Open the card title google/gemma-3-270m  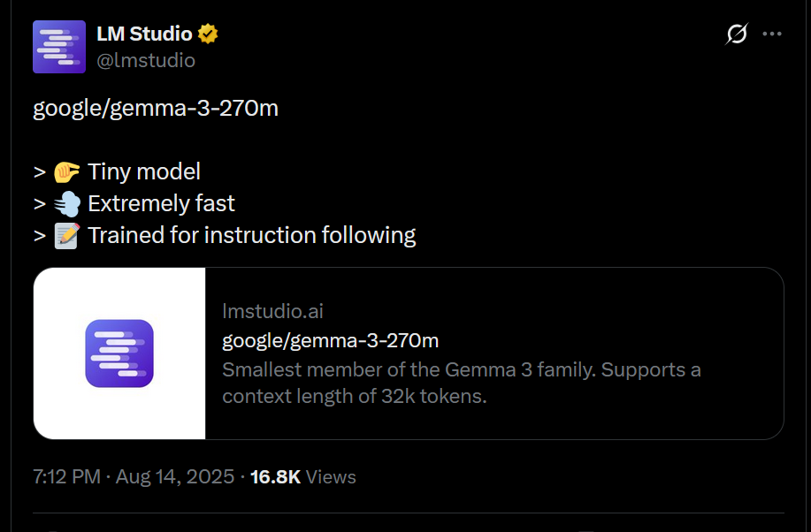(x=330, y=340)
